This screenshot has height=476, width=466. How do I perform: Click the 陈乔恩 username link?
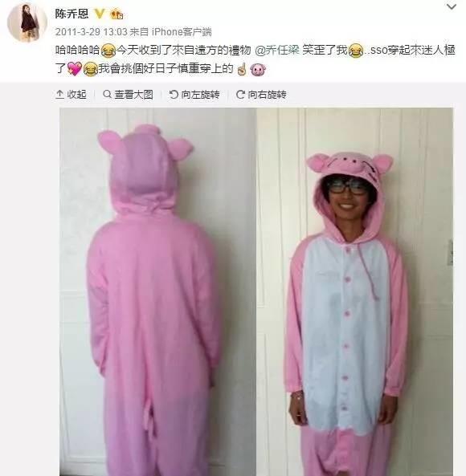(x=72, y=14)
